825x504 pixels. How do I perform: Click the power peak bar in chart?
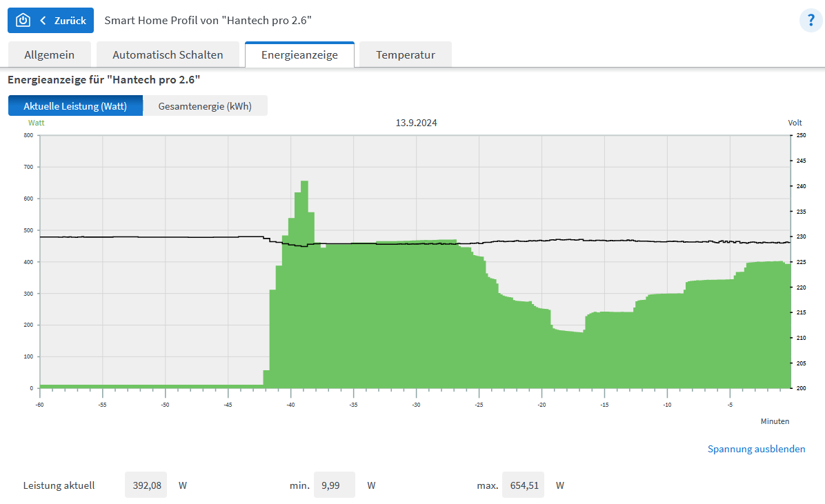pyautogui.click(x=304, y=207)
